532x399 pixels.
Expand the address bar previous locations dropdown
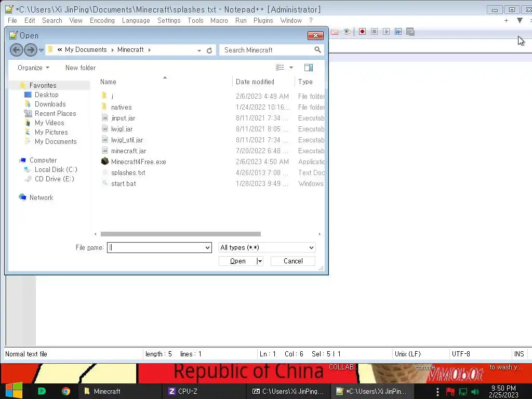199,50
